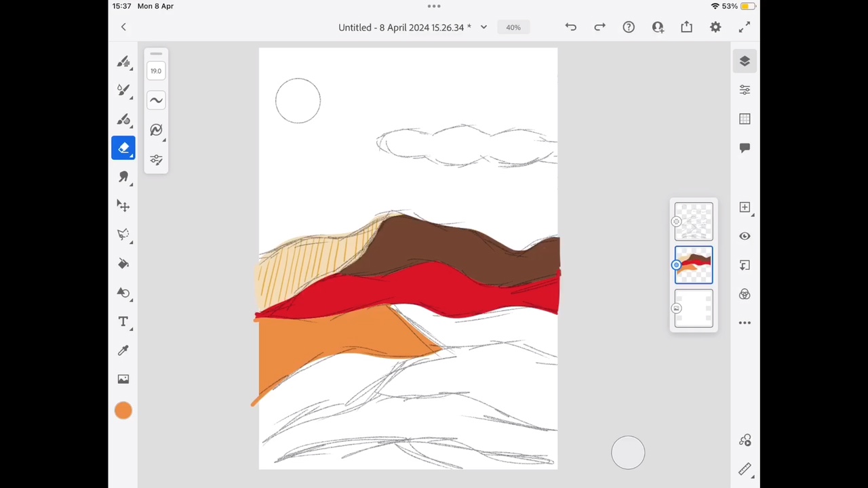Select the Pixel Brushes tool
Image resolution: width=868 pixels, height=488 pixels.
coord(123,62)
